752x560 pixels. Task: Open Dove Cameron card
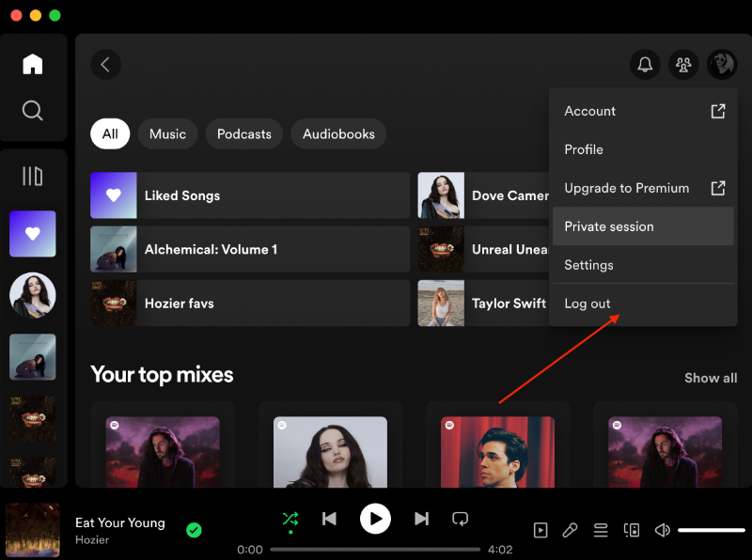(483, 195)
